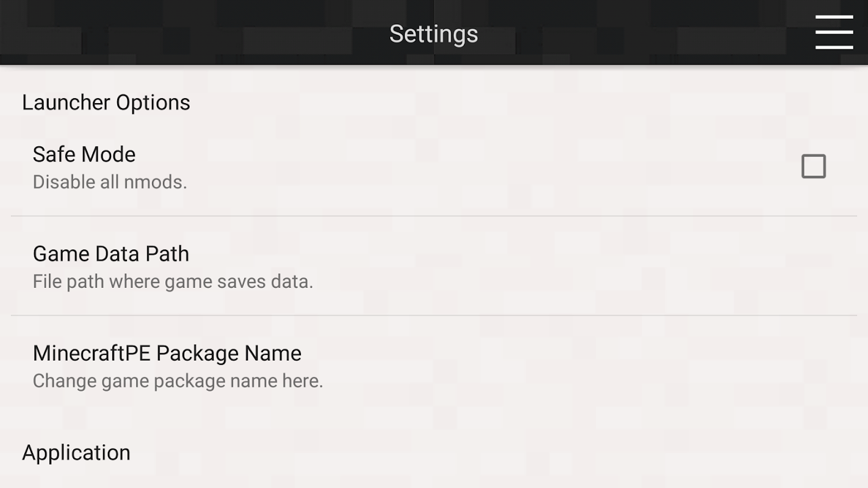This screenshot has width=868, height=488.
Task: Click 'File path where game saves data.' text
Action: click(x=173, y=281)
